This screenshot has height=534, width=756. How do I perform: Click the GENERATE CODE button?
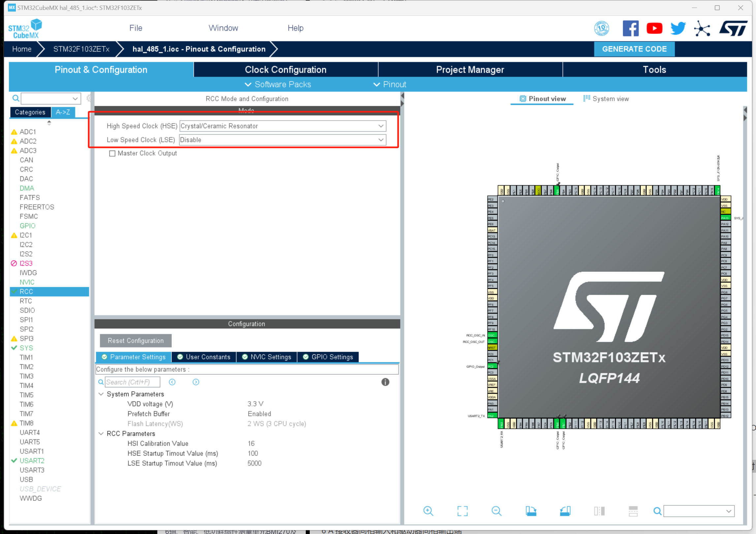(x=634, y=49)
